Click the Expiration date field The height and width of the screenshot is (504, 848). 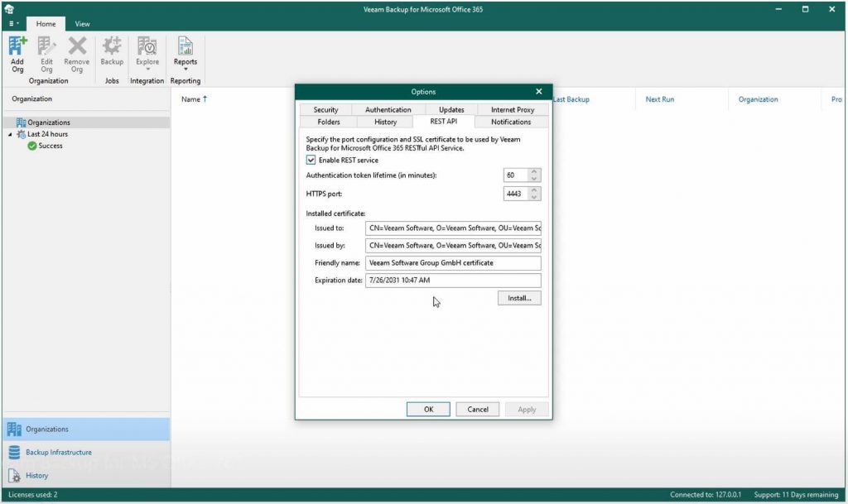pyautogui.click(x=453, y=280)
